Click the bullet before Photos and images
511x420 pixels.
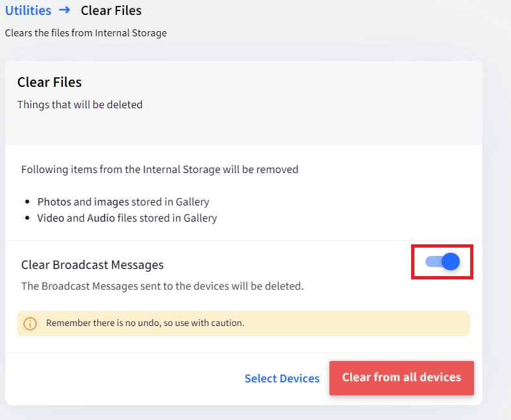[x=27, y=202]
